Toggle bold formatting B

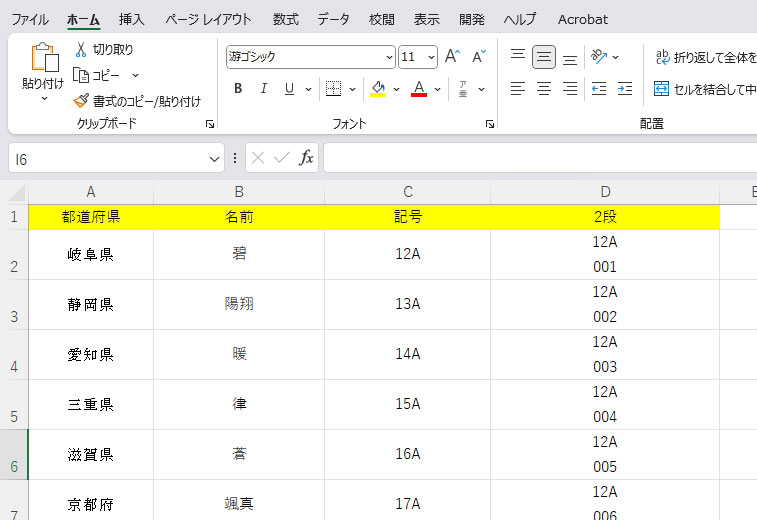coord(238,89)
